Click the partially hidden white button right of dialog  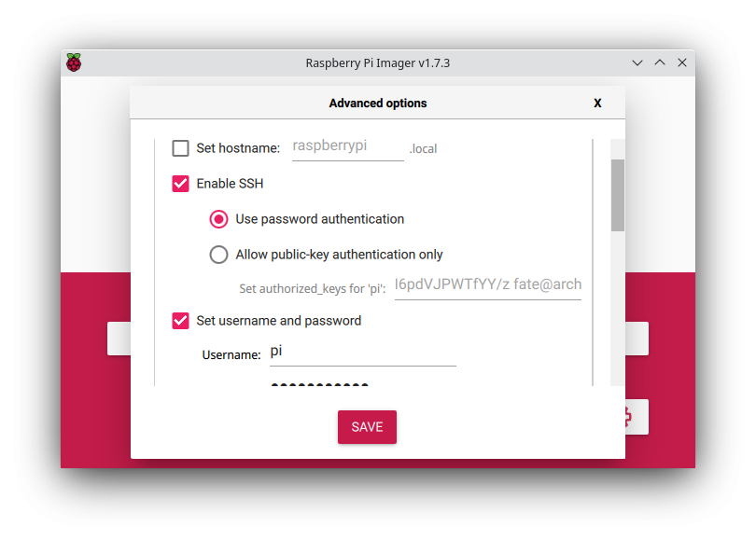[x=637, y=339]
